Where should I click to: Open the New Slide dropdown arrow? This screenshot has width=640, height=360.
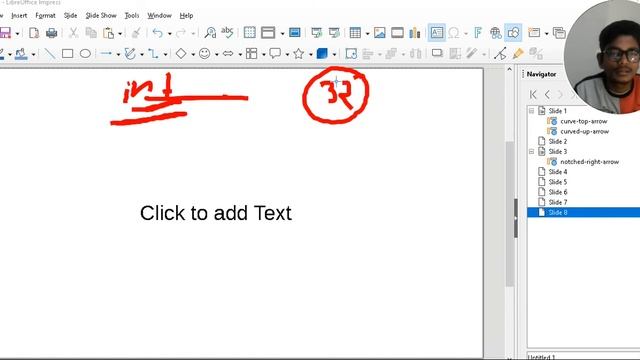547,33
